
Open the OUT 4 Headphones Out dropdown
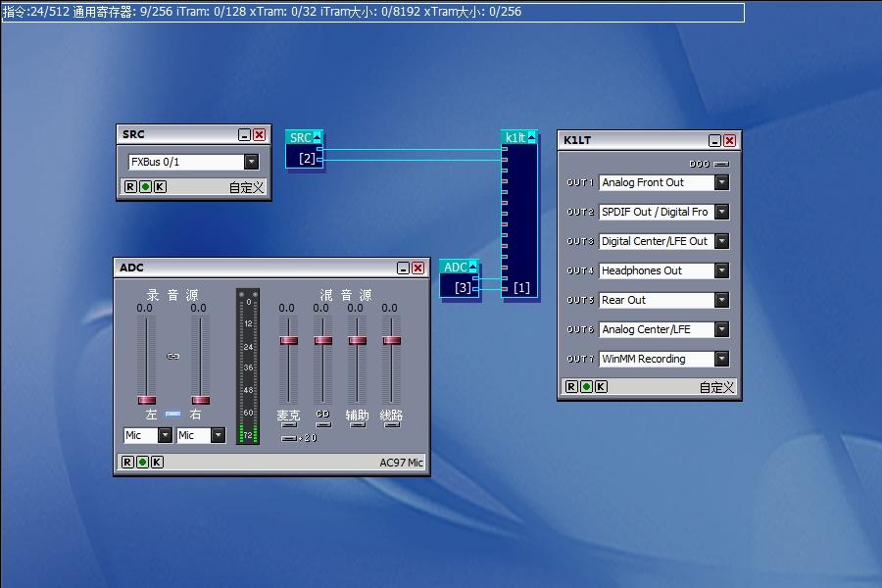[721, 270]
